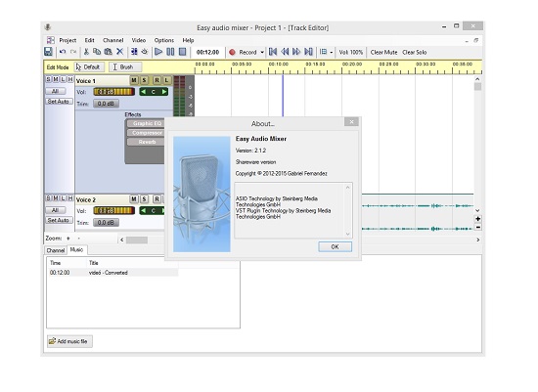Select the Brush edit mode

tap(125, 66)
